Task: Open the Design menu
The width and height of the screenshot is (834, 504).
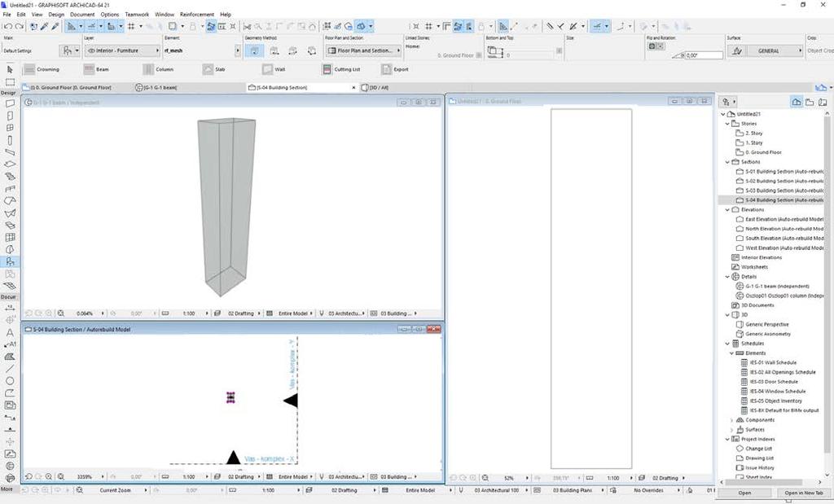Action: pos(56,15)
